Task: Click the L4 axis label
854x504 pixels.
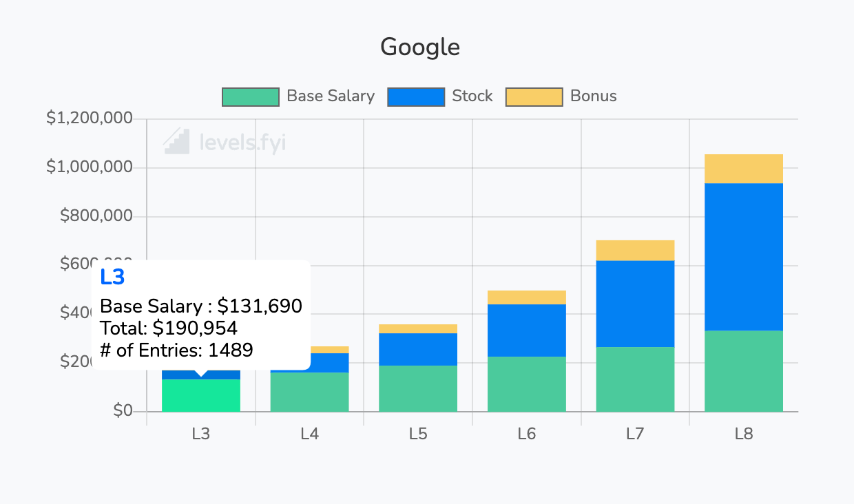Action: [309, 434]
